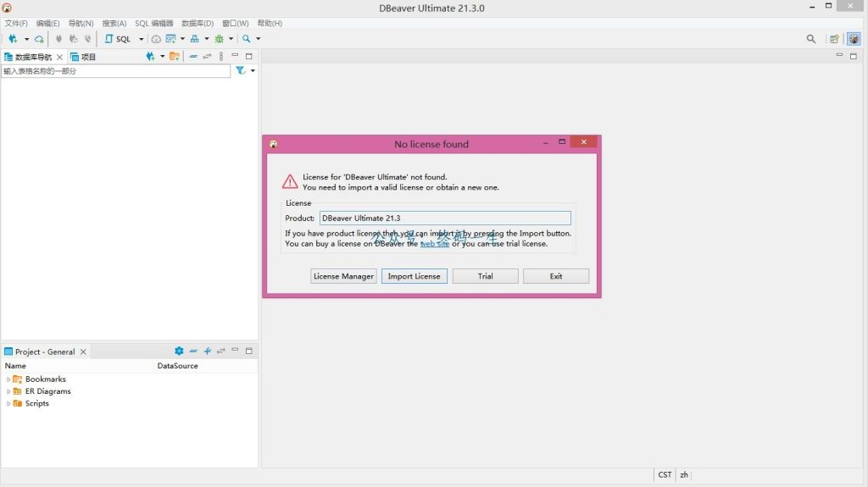Click the grayed Disconnect icon
Image resolution: width=868 pixels, height=487 pixels.
[87, 39]
